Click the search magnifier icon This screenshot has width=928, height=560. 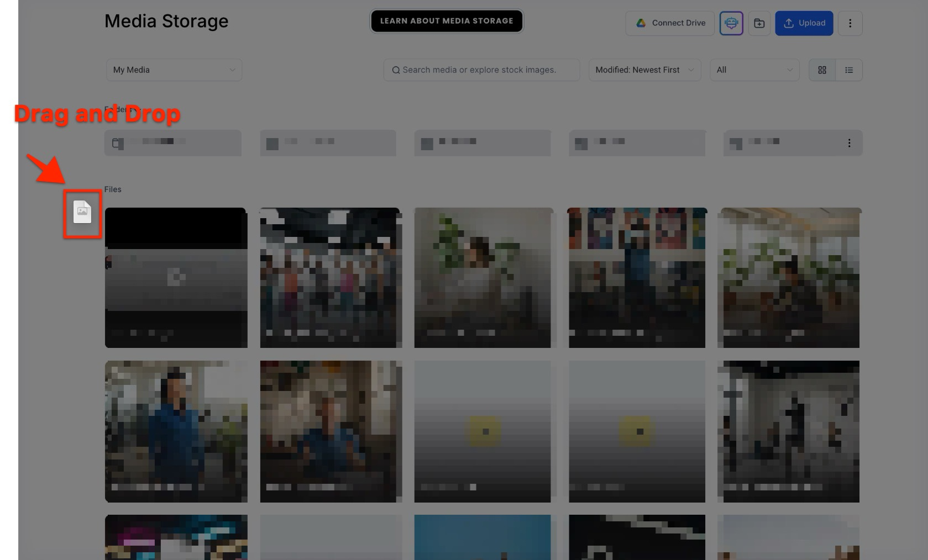pos(396,70)
